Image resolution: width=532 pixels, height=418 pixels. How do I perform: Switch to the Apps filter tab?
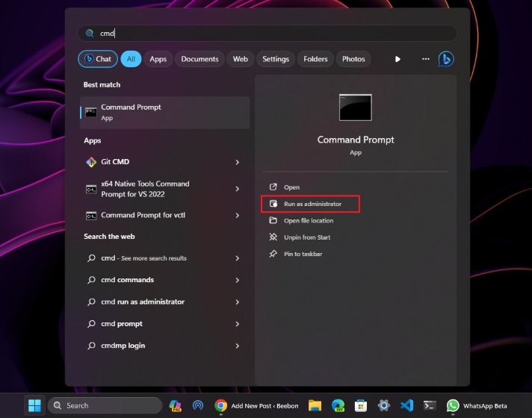(158, 59)
